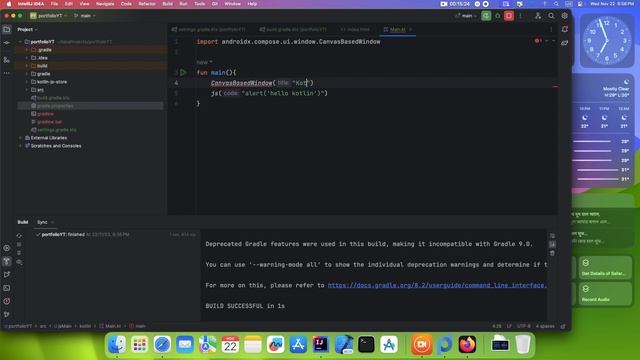640x360 pixels.
Task: Open Terminal from the Dock
Action: click(x=366, y=344)
